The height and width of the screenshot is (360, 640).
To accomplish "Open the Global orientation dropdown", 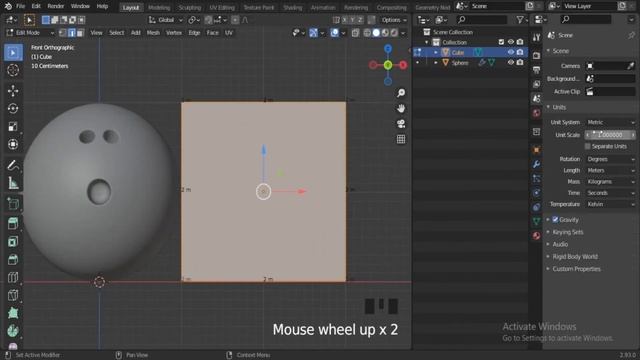I will click(166, 20).
